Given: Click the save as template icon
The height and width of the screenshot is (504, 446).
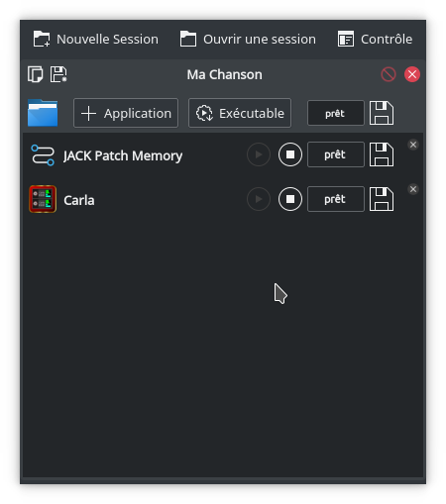Looking at the screenshot, I should (x=58, y=74).
